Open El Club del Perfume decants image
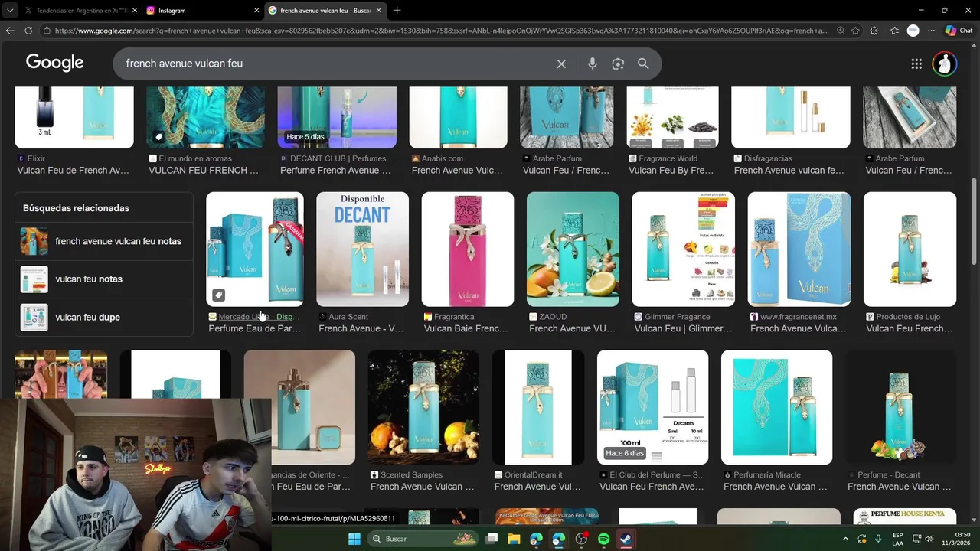 pyautogui.click(x=652, y=407)
